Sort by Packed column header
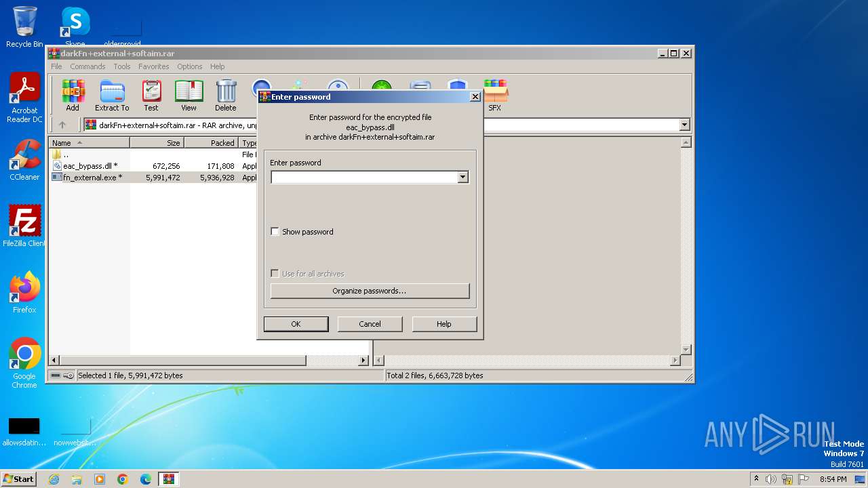Image resolution: width=868 pixels, height=488 pixels. [212, 143]
